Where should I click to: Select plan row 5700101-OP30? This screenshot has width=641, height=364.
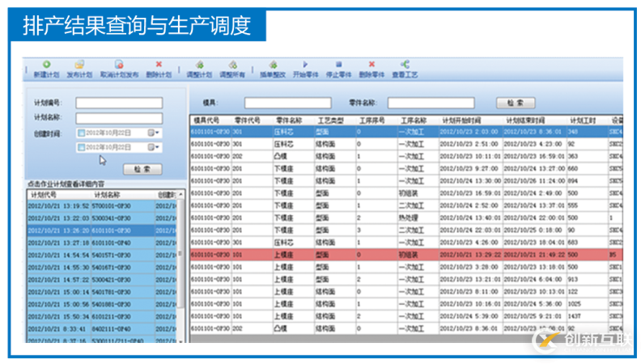[x=102, y=206]
